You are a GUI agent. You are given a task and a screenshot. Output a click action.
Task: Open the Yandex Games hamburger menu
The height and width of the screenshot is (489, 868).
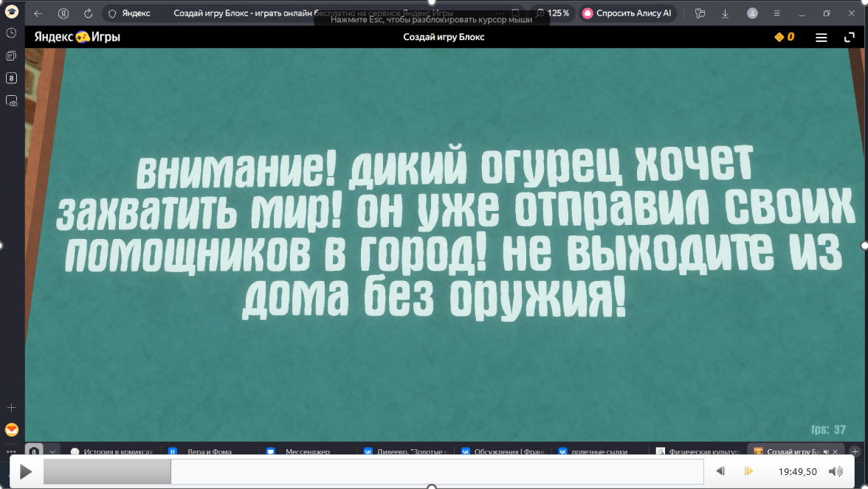821,37
